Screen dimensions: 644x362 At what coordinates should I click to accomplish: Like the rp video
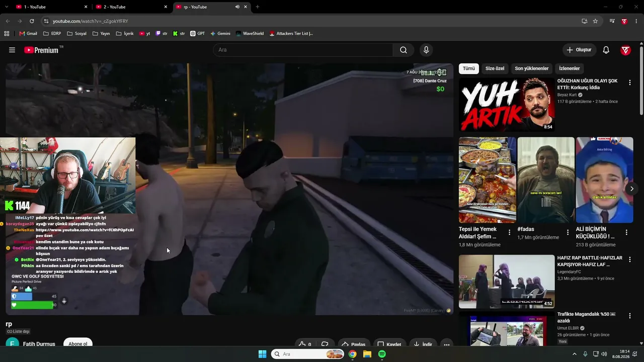click(x=305, y=344)
